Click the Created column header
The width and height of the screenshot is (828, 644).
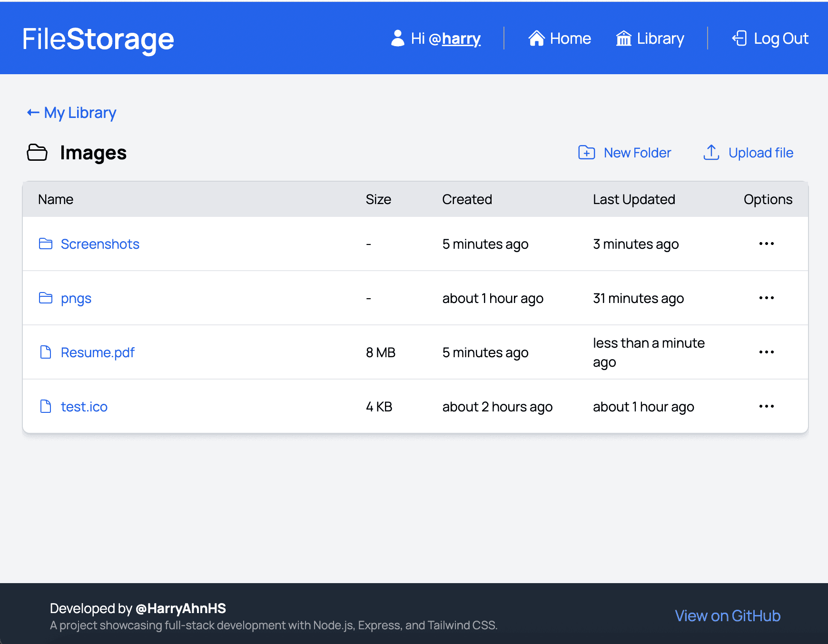tap(467, 199)
